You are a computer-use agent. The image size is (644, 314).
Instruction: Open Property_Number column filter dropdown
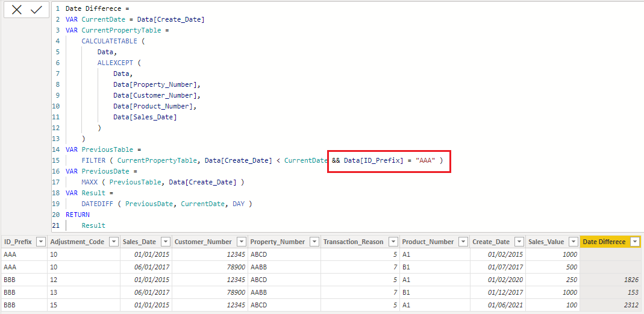tap(314, 242)
